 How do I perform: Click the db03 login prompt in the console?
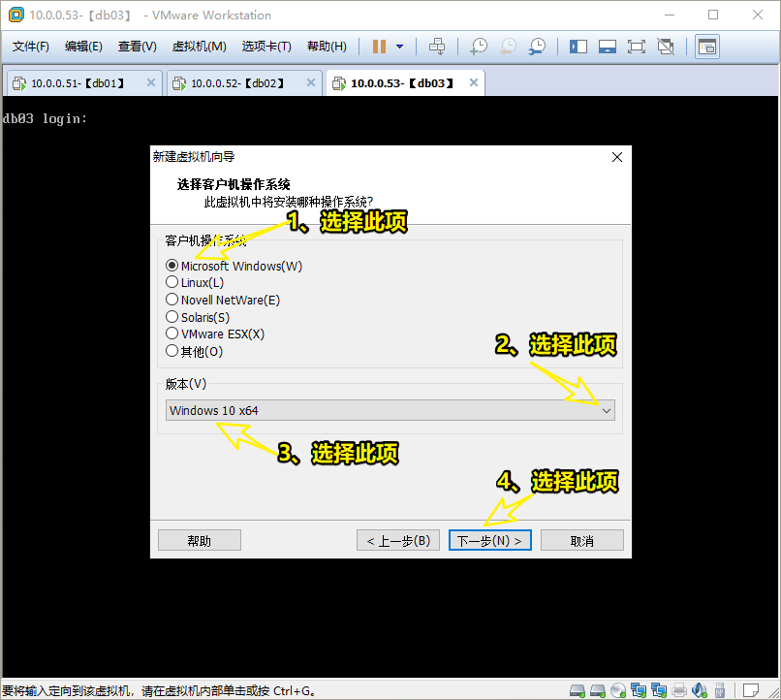coord(45,118)
